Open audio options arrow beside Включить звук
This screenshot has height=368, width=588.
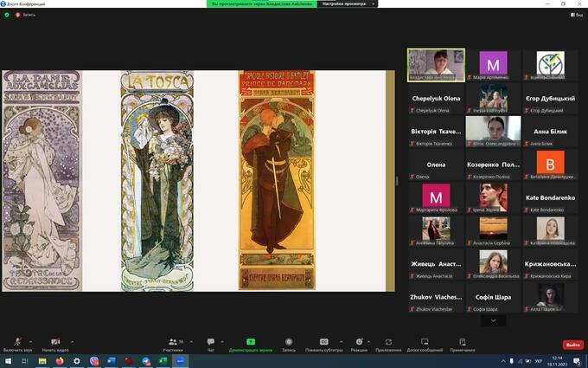(x=31, y=342)
